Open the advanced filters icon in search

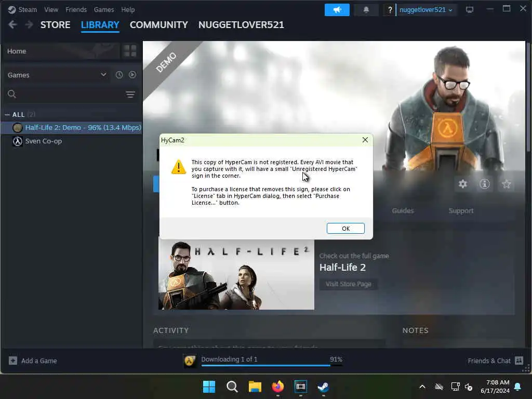point(130,95)
